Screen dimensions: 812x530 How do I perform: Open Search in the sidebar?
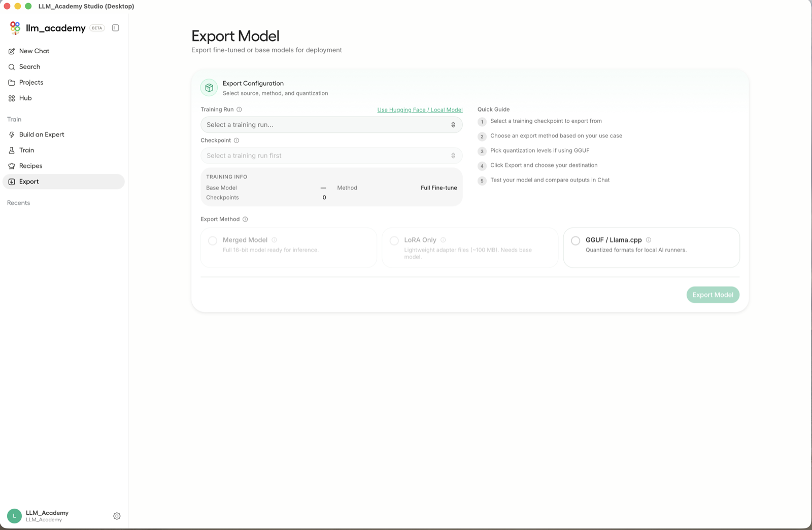pyautogui.click(x=63, y=67)
